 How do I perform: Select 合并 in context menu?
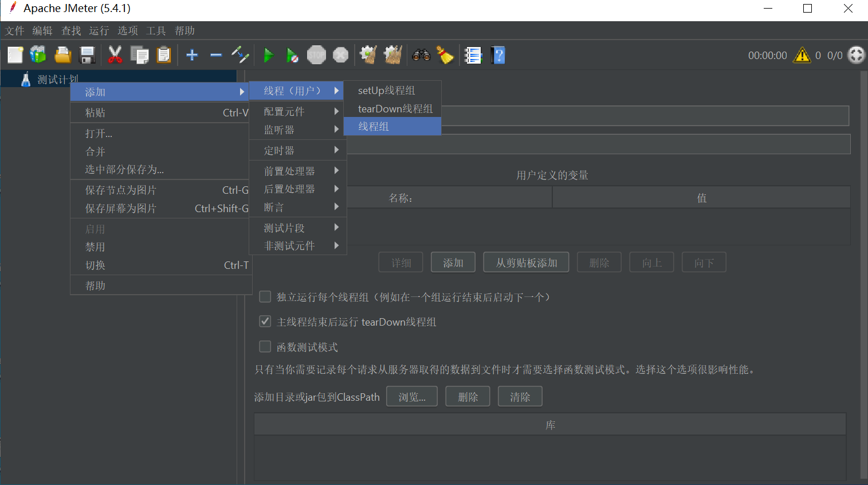click(x=160, y=151)
